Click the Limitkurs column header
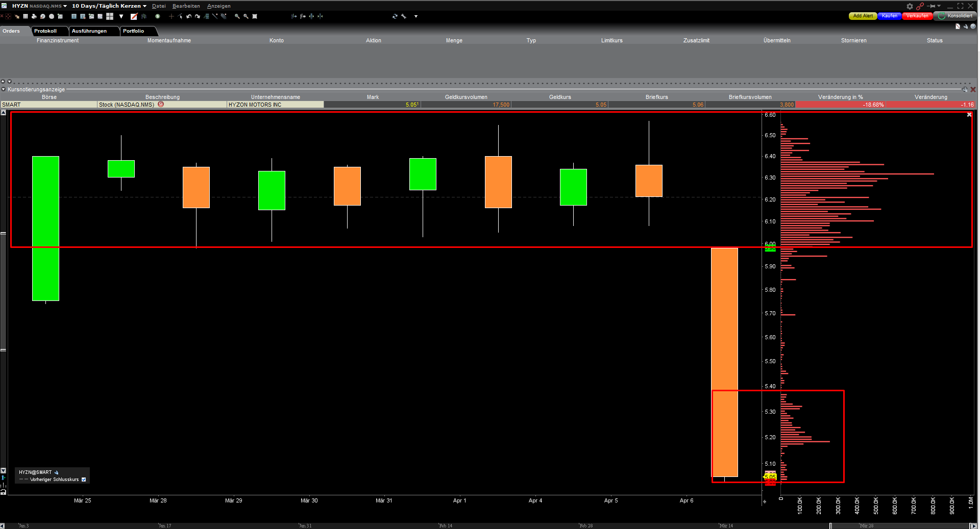Viewport: 980px width, 529px height. 612,40
